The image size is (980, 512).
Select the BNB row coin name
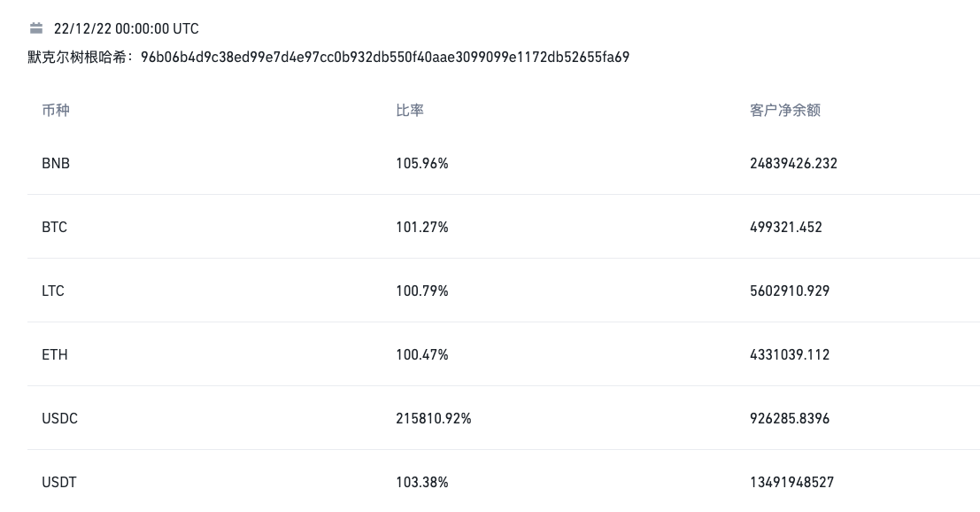coord(56,164)
